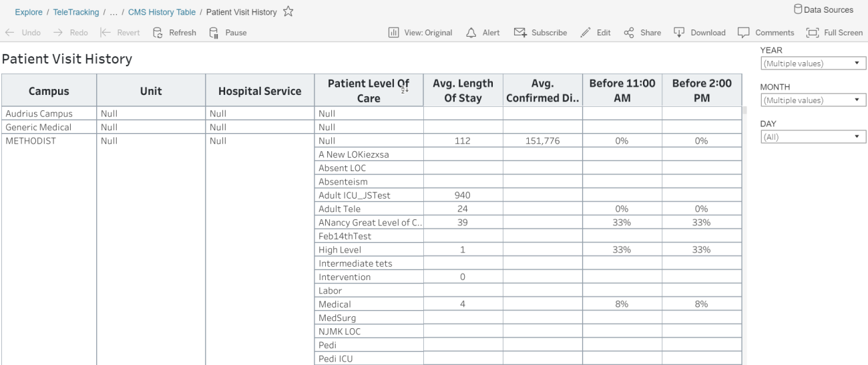Viewport: 868px width, 365px height.
Task: Click the Data Sources cylinder icon
Action: coord(798,9)
